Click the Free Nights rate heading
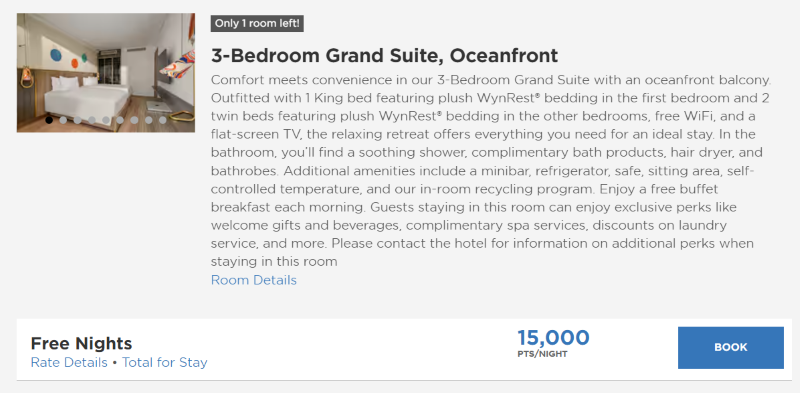Image resolution: width=800 pixels, height=393 pixels. [82, 343]
